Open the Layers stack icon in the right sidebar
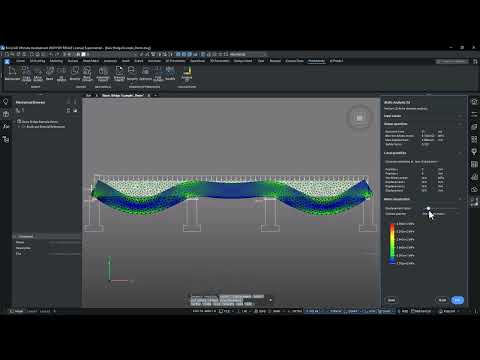The width and height of the screenshot is (480, 360). pos(474,127)
